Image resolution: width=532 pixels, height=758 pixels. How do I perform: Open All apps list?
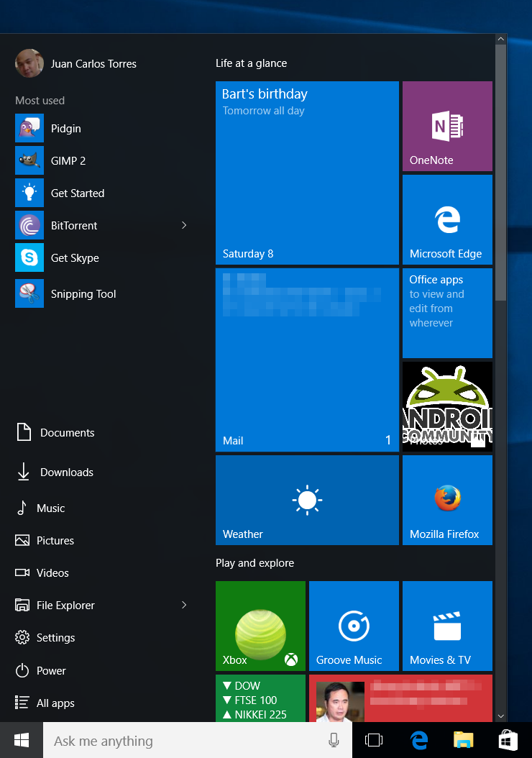(55, 703)
